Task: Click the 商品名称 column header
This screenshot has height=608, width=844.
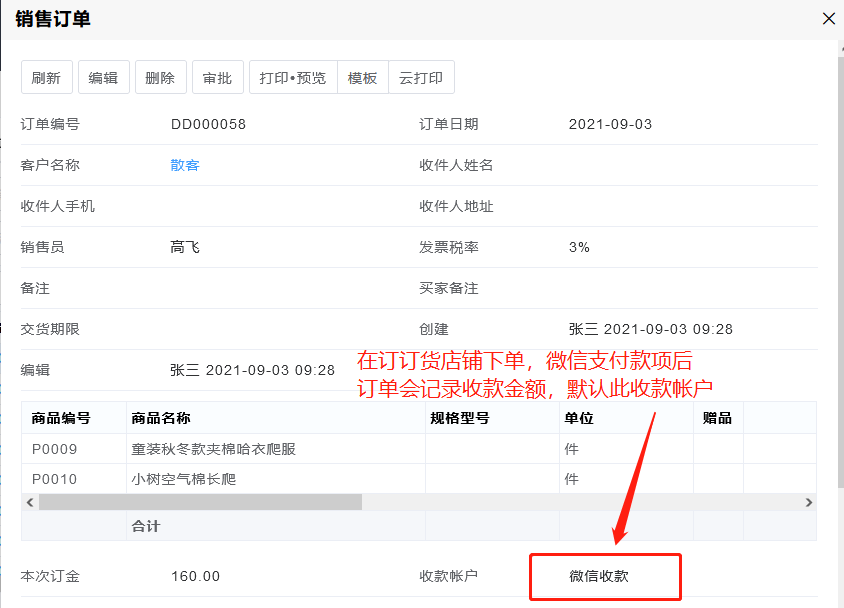Action: (160, 418)
